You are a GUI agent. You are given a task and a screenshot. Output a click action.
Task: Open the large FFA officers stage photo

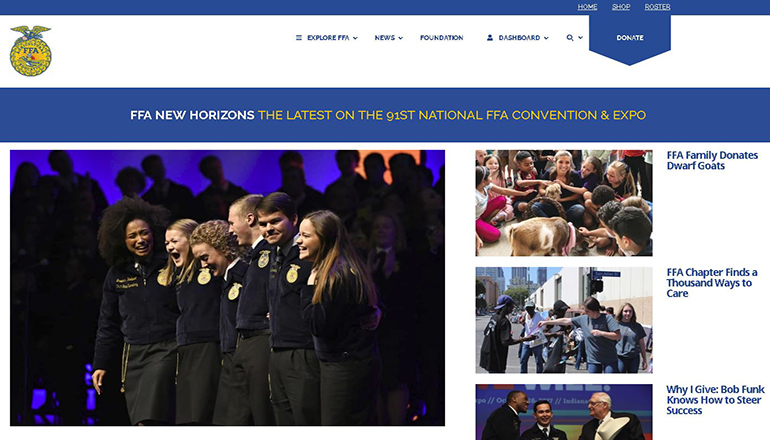click(x=227, y=288)
